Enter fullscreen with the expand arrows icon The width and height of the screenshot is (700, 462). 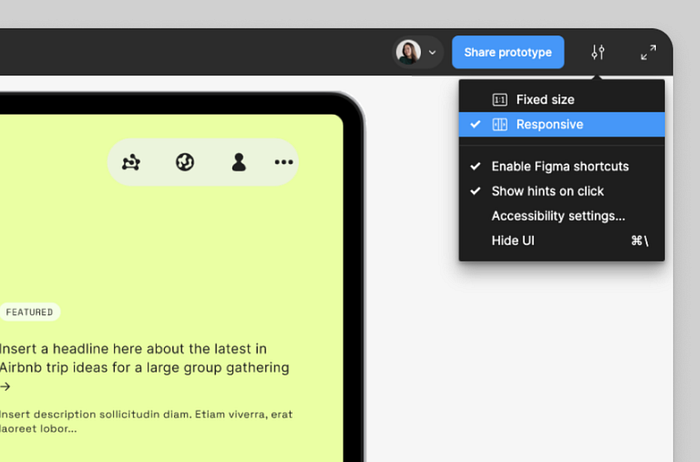(x=648, y=52)
